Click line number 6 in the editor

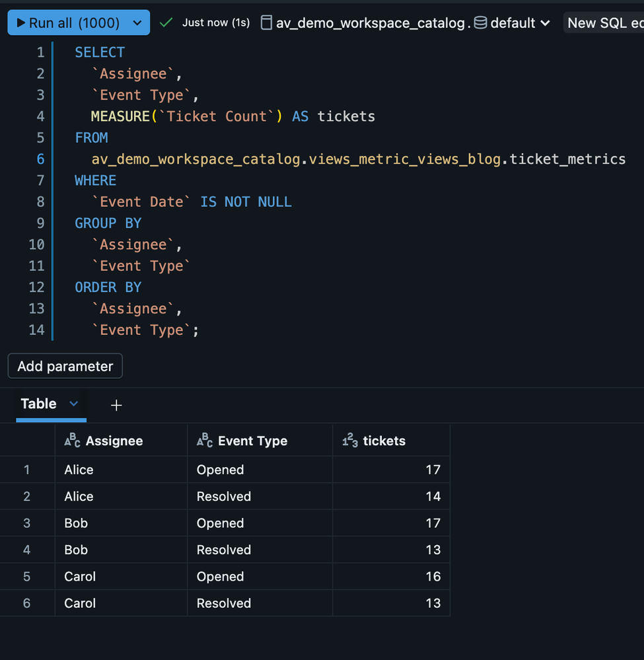coord(40,159)
